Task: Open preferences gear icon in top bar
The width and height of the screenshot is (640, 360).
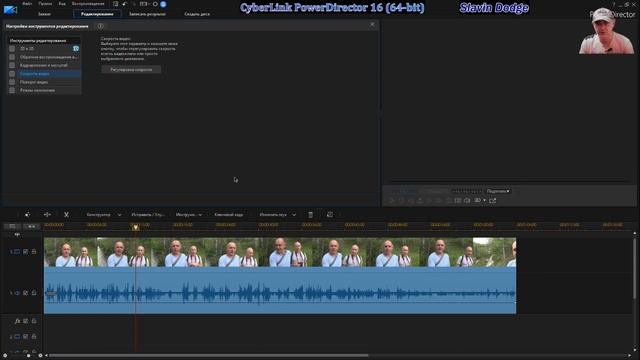Action: (155, 4)
